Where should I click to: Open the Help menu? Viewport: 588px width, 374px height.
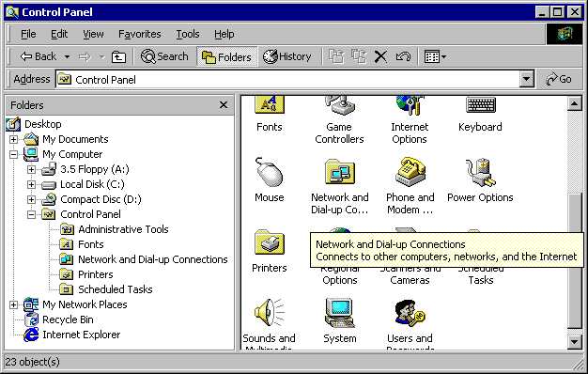pos(224,34)
